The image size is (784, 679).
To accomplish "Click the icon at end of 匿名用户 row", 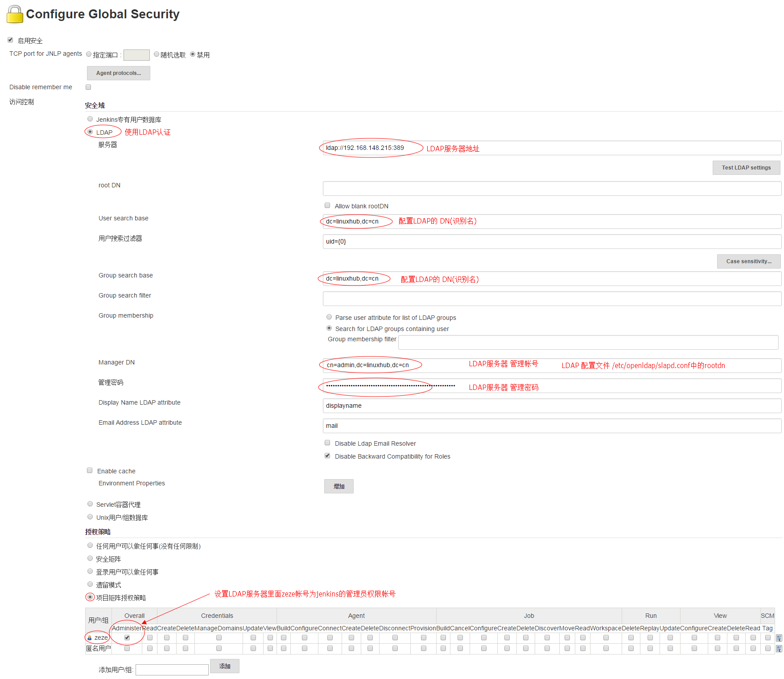I will coord(779,649).
